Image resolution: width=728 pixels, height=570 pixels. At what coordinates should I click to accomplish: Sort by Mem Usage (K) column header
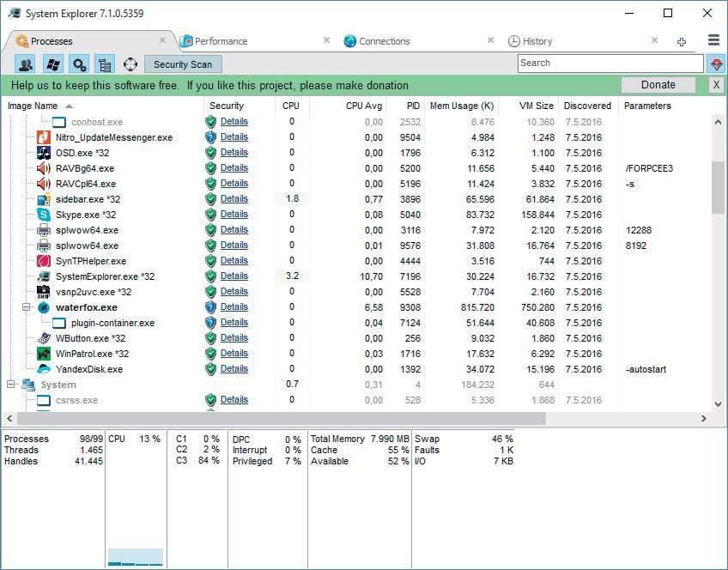click(x=462, y=106)
